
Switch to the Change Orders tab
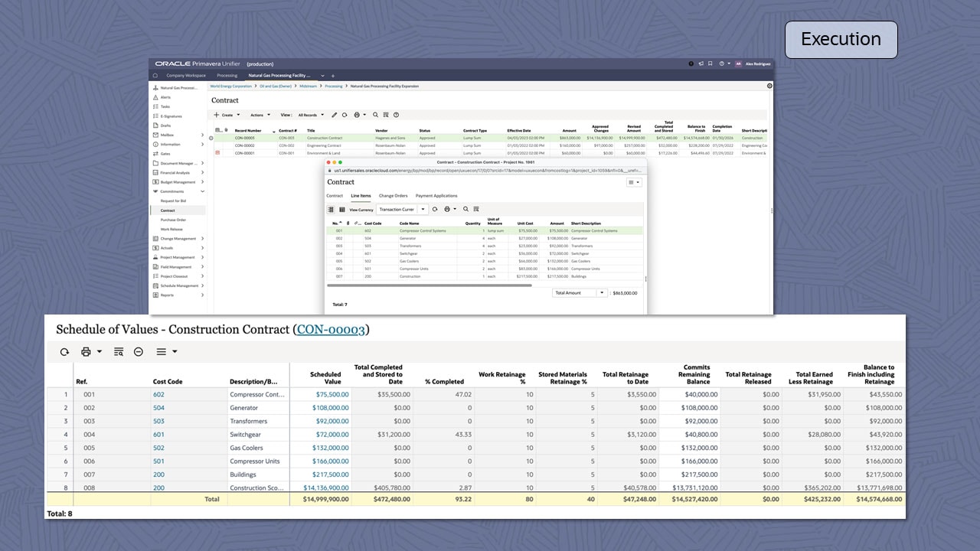click(393, 196)
